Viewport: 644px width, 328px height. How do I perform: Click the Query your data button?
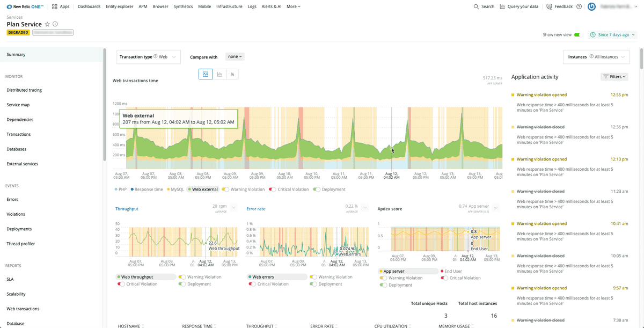[518, 6]
